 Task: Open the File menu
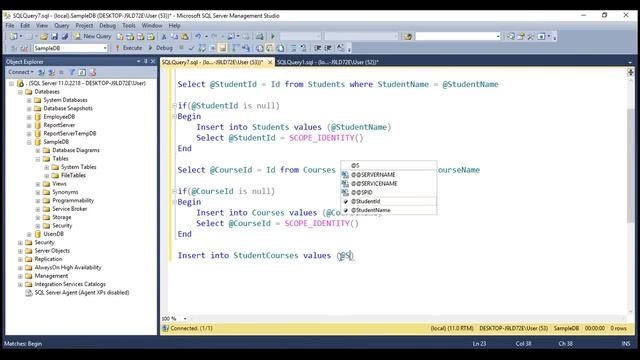(10, 25)
